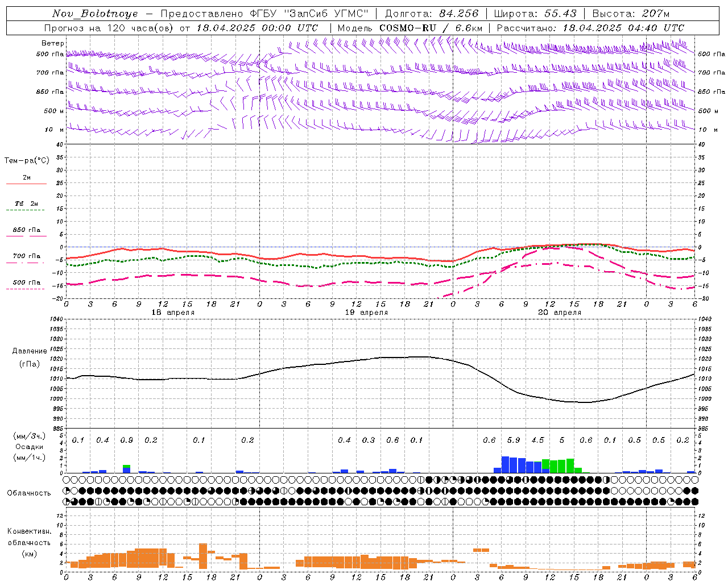Click the Ветер panel label
Image resolution: width=728 pixels, height=582 pixels.
53,43
